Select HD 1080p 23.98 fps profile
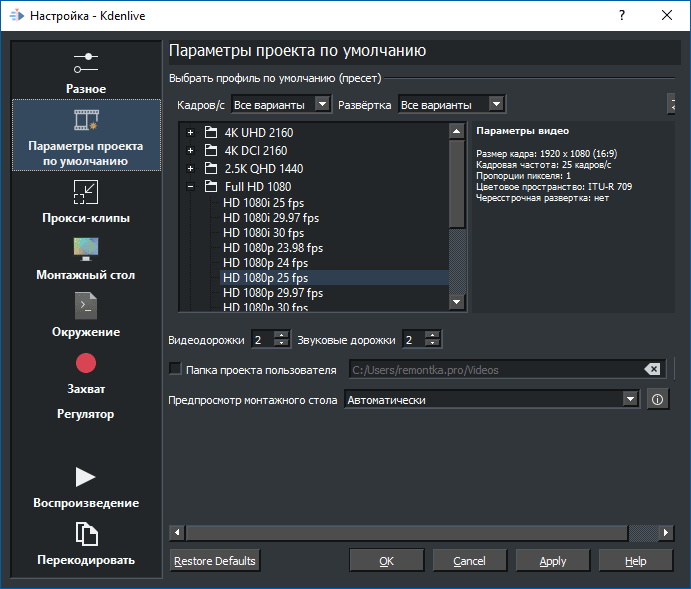Image resolution: width=691 pixels, height=589 pixels. (273, 248)
